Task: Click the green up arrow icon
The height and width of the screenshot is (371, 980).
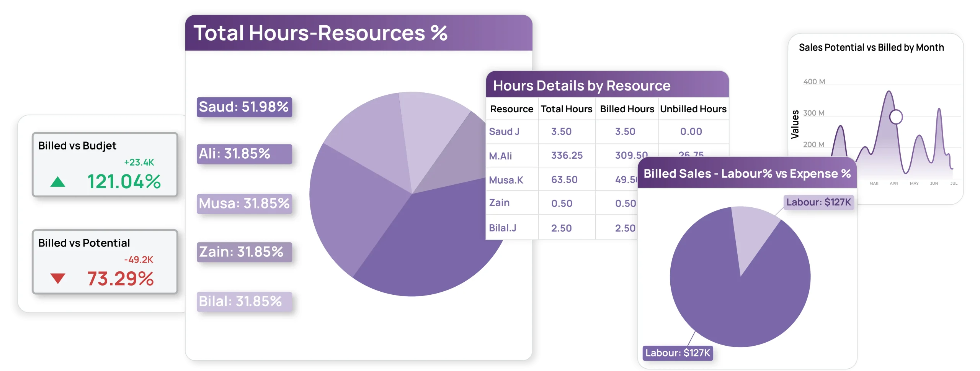Action: click(58, 182)
